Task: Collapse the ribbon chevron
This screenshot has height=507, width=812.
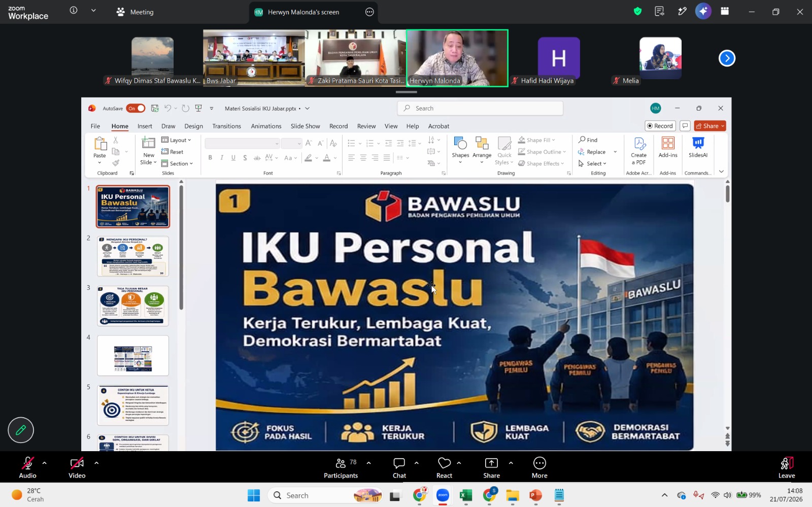Action: [x=721, y=172]
